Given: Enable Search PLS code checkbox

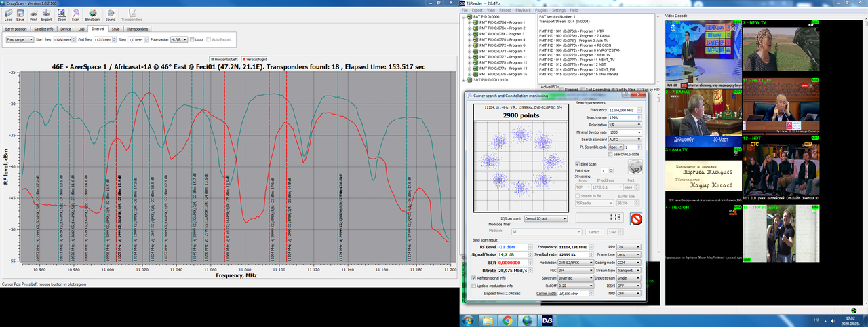Looking at the screenshot, I should (x=610, y=154).
